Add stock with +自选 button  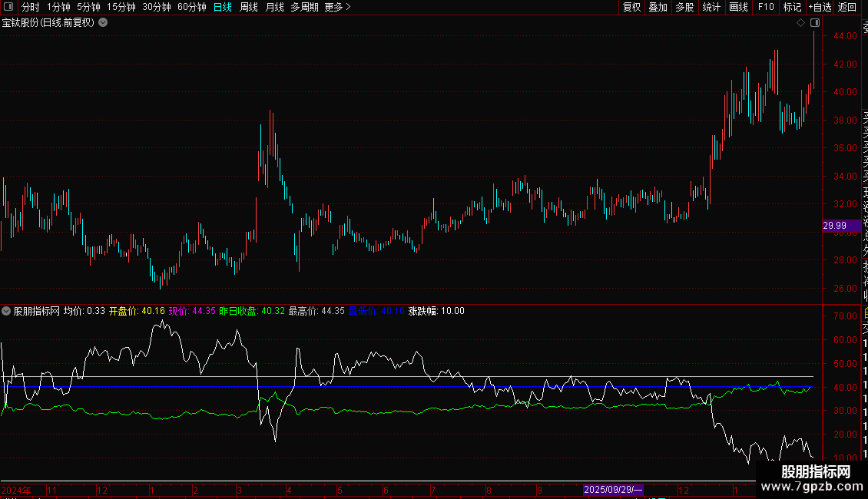pos(820,7)
